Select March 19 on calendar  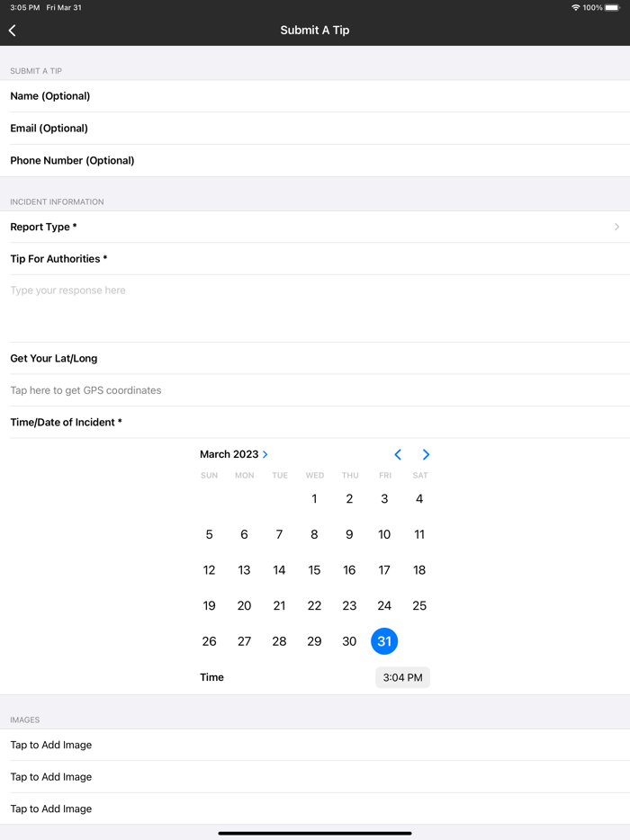click(209, 605)
